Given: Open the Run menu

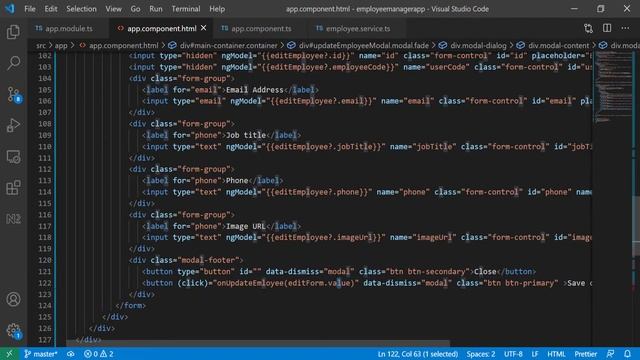Looking at the screenshot, I should coord(156,9).
